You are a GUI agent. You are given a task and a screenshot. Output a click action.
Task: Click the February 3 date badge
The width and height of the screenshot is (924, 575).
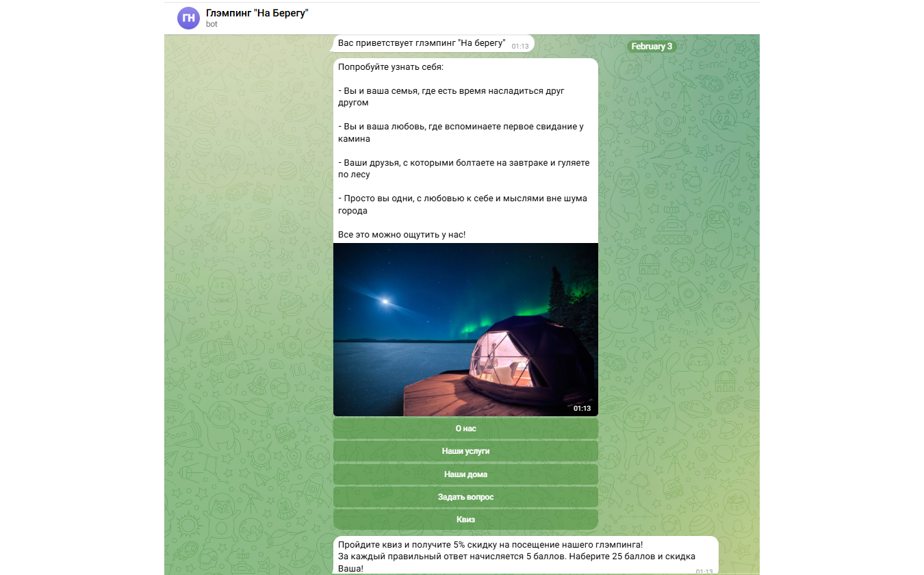coord(652,47)
